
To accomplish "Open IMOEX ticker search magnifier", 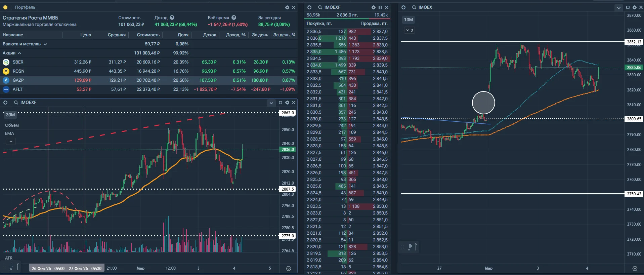I will [x=414, y=7].
